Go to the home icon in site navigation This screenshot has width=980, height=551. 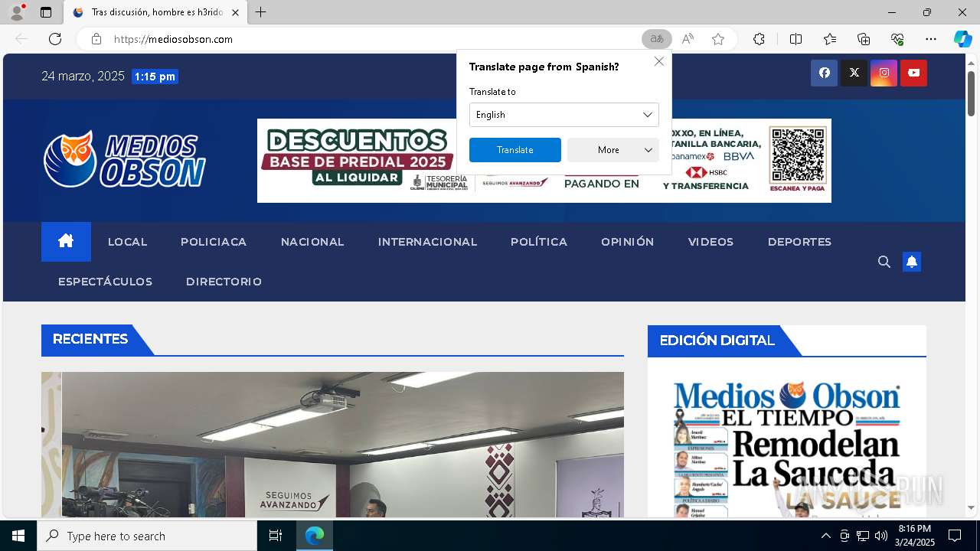coord(66,242)
